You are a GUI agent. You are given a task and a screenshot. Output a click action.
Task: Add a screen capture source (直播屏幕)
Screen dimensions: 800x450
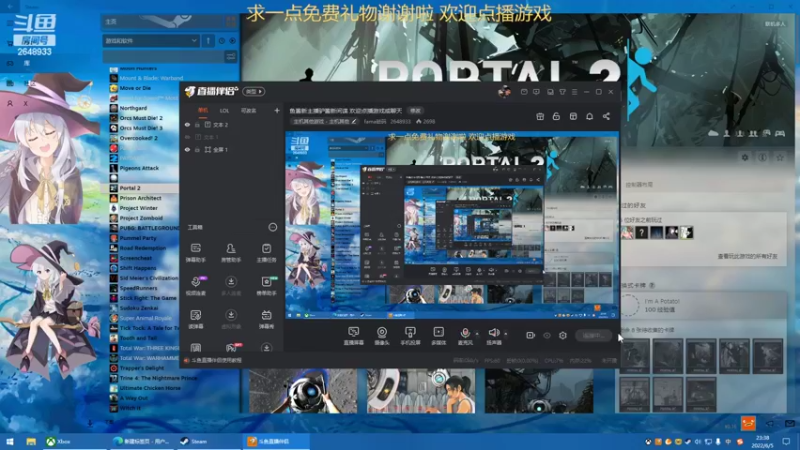[353, 336]
